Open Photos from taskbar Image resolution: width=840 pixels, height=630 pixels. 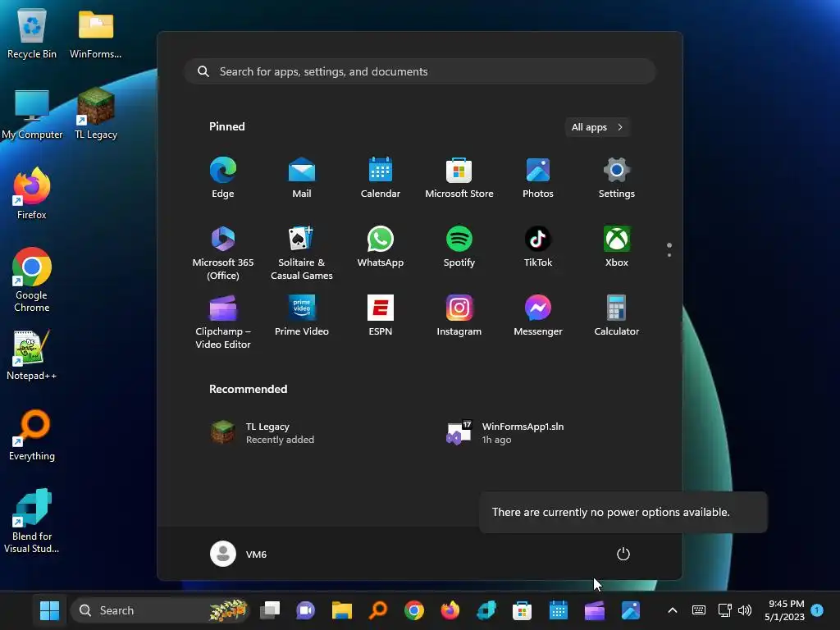pos(631,610)
